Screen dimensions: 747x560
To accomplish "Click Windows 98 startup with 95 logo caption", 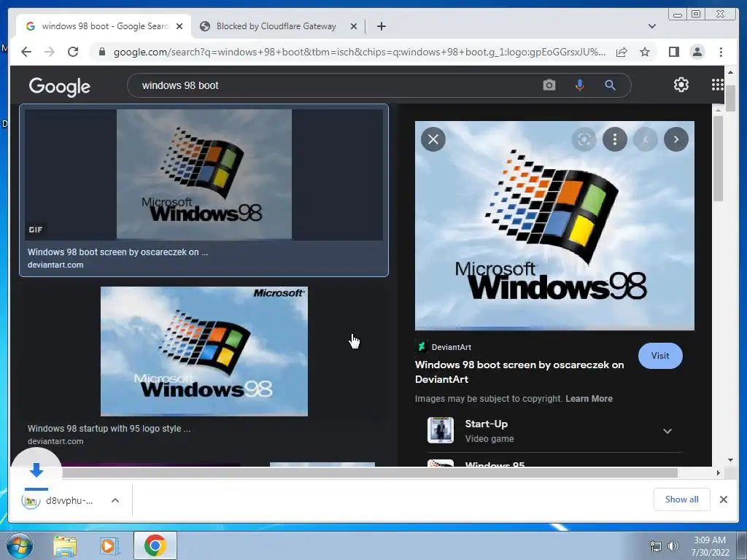I will pos(109,428).
